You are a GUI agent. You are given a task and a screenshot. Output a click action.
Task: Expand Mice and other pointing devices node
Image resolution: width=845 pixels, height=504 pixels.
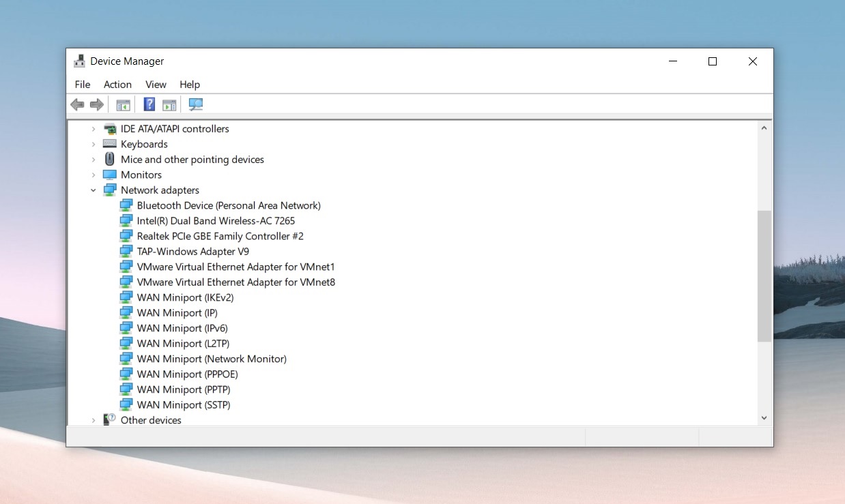94,159
